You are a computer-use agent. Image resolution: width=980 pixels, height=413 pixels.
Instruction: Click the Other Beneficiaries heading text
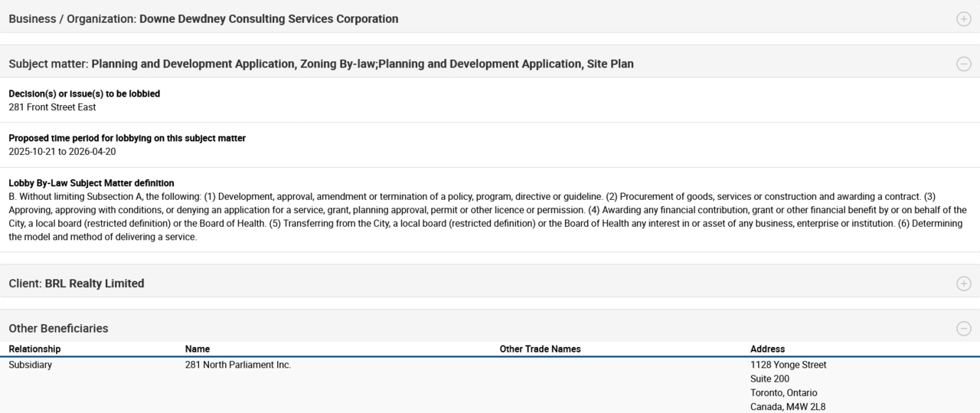pos(58,329)
